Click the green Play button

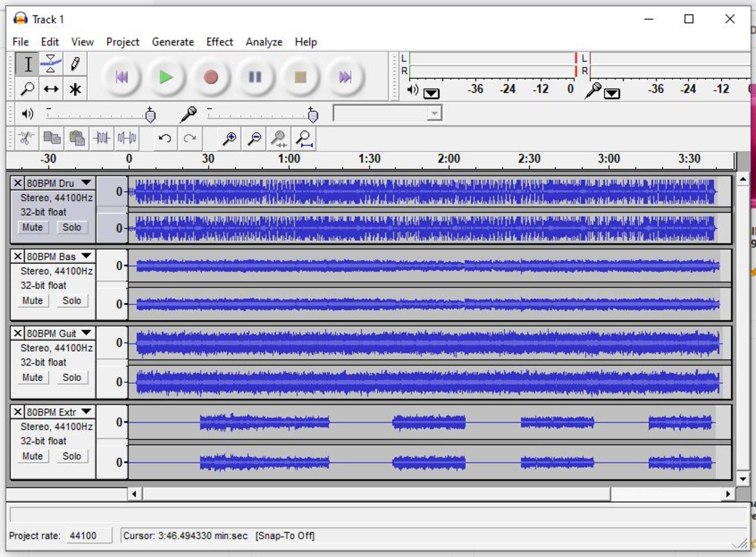pyautogui.click(x=166, y=77)
